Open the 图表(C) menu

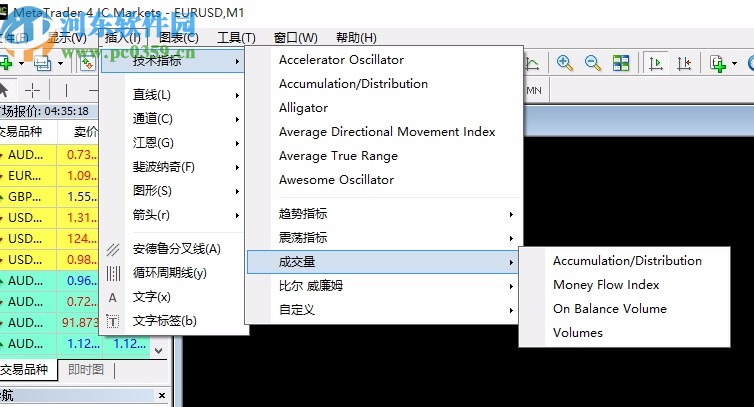tap(179, 38)
